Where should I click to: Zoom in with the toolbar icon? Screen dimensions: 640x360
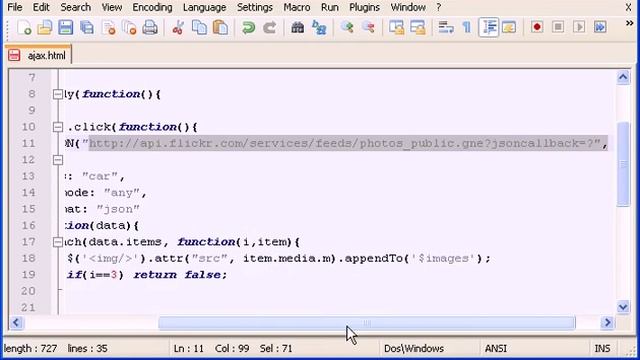pos(347,28)
